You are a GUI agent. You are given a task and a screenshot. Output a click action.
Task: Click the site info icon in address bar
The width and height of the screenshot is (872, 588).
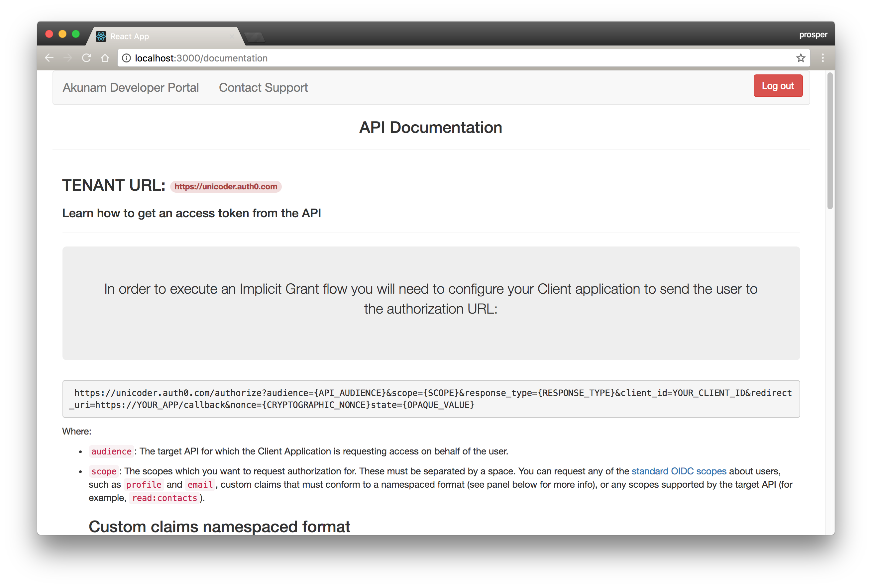(x=126, y=58)
